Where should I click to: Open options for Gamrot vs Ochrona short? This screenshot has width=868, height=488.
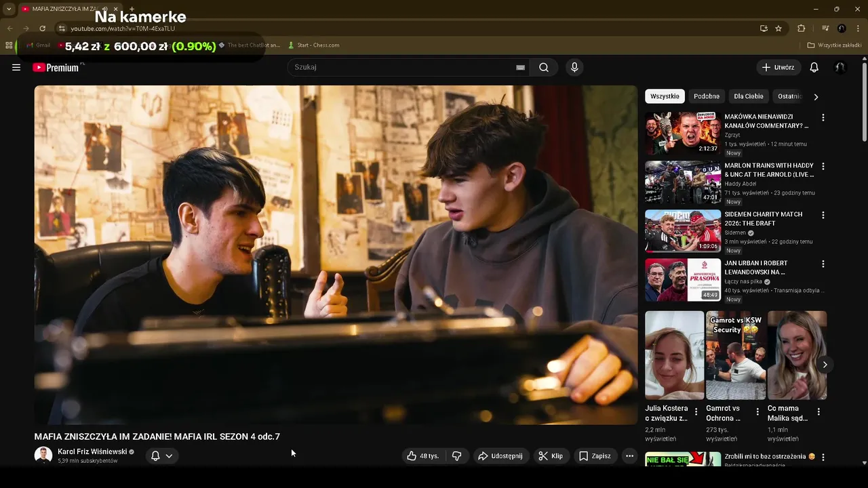(757, 411)
